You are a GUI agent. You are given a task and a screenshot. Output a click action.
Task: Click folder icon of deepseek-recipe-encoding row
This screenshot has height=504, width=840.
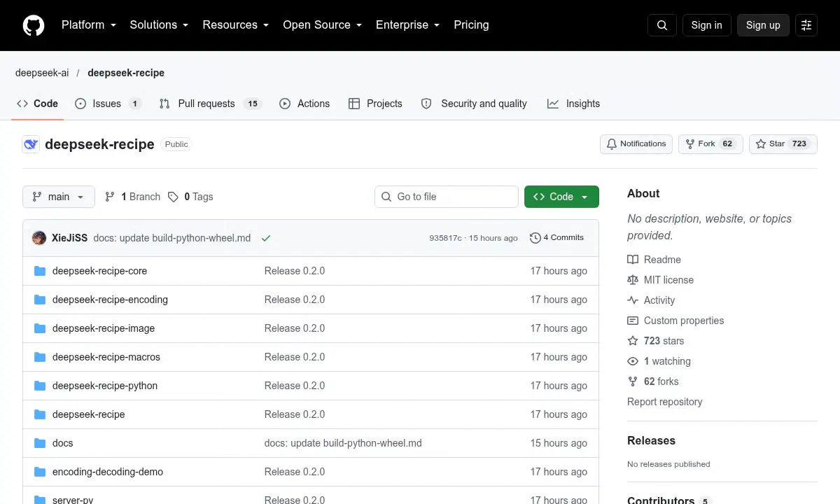pos(40,300)
